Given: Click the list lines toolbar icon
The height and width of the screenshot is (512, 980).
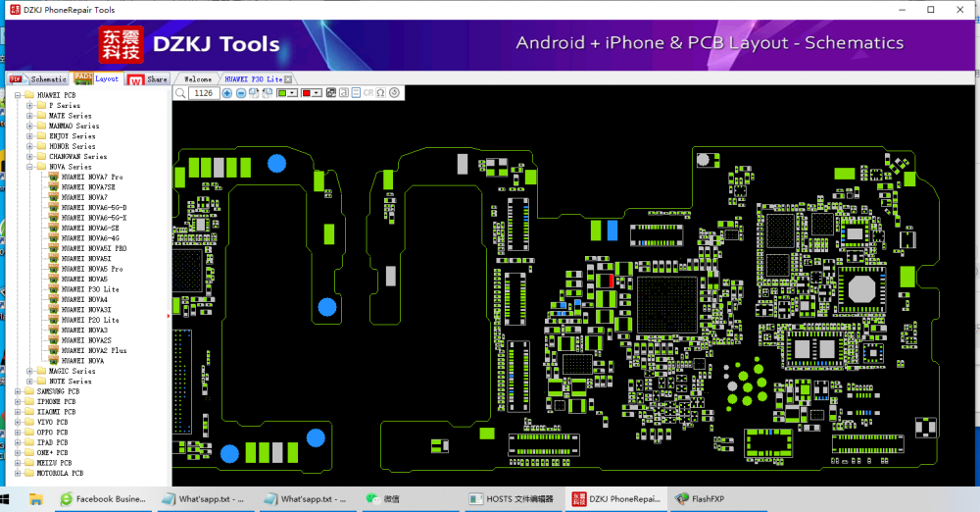Looking at the screenshot, I should [356, 93].
